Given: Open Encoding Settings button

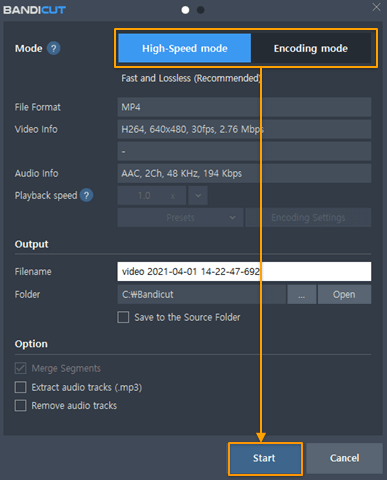Looking at the screenshot, I should [x=308, y=218].
